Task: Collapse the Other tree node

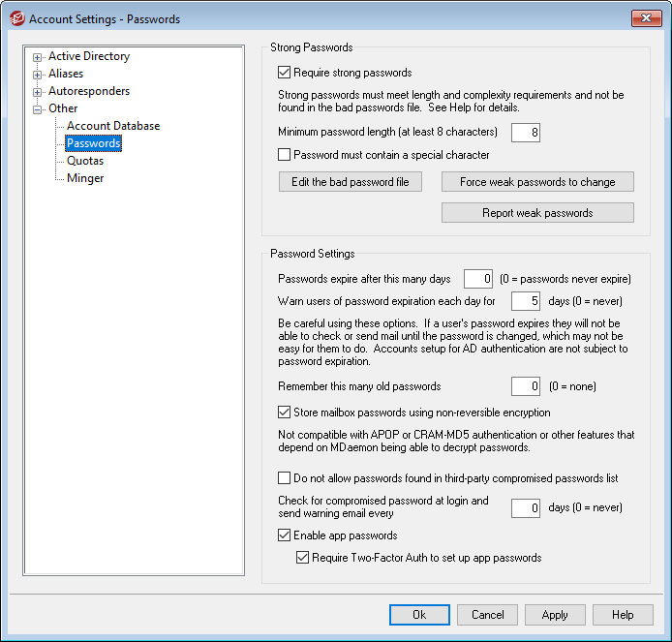Action: click(38, 109)
